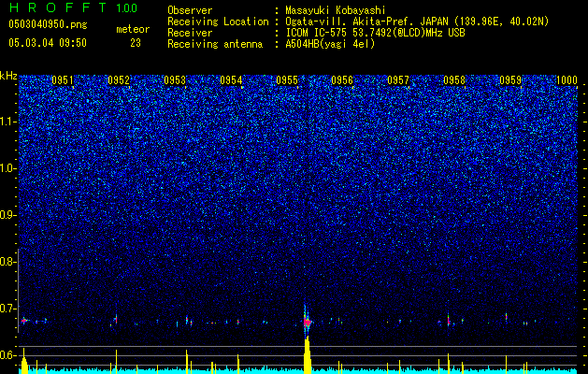Click the "Receiving Location" label
588x374 pixels.
point(218,22)
